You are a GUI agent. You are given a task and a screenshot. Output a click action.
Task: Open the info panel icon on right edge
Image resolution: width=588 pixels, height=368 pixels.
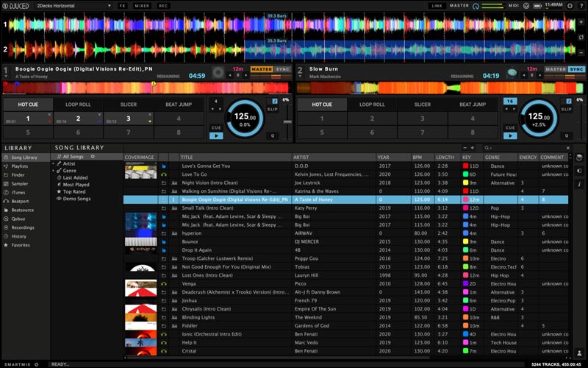579,184
